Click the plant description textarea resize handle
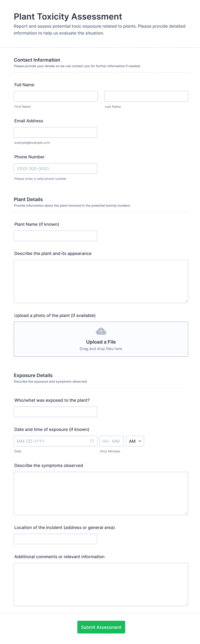 [x=186, y=301]
